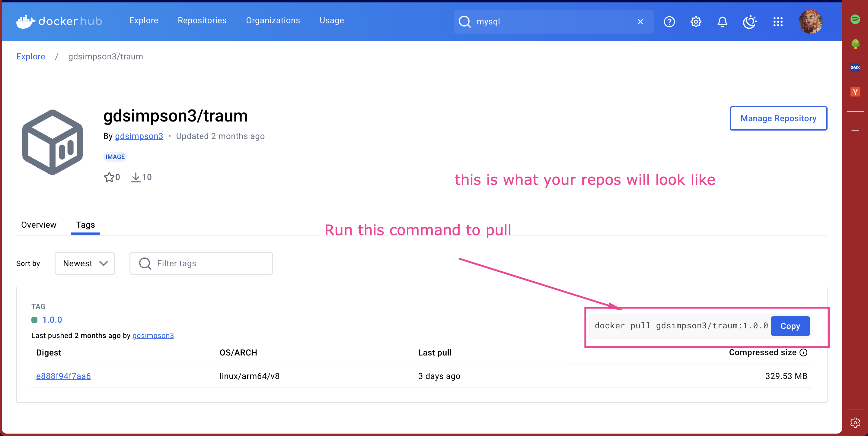The width and height of the screenshot is (868, 436).
Task: Toggle dark mode theme icon
Action: point(750,22)
